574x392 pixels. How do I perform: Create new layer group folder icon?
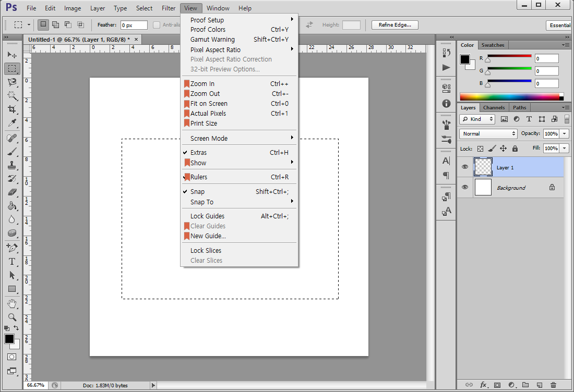pos(525,385)
